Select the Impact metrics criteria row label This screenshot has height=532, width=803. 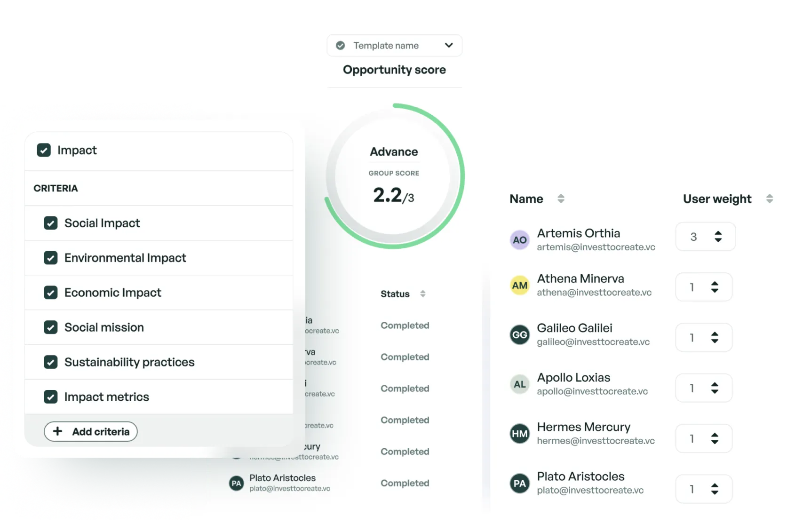[107, 397]
